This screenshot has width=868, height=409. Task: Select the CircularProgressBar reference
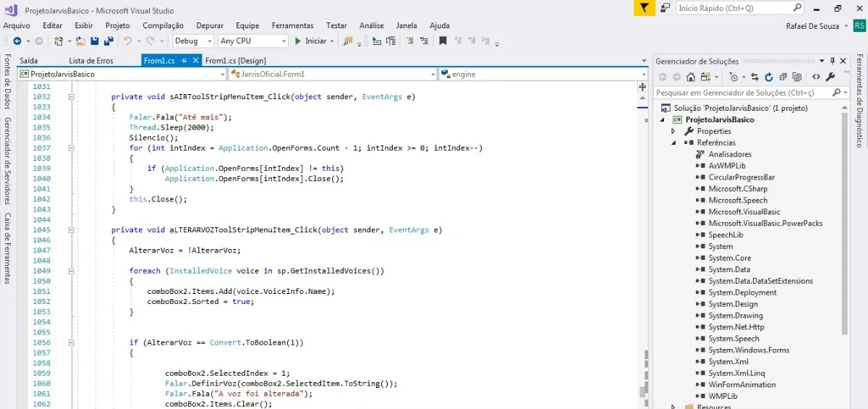(741, 177)
